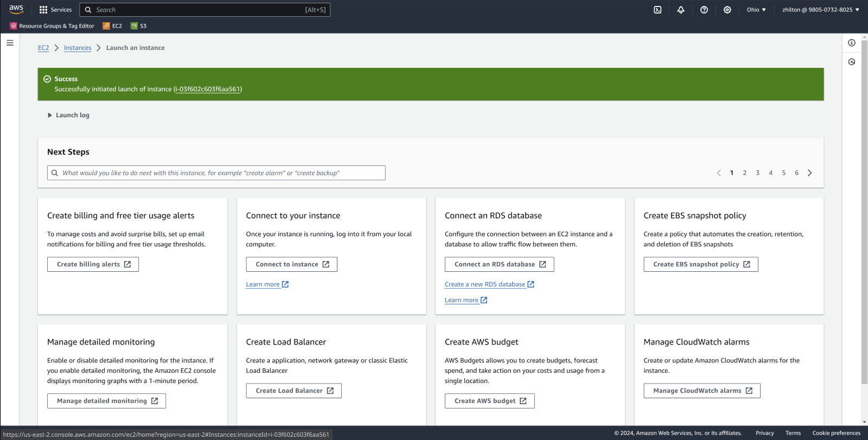Click the success checkmark icon in the green banner
The height and width of the screenshot is (440, 868).
(47, 79)
